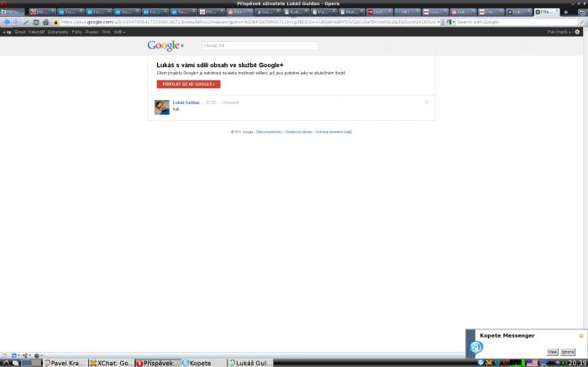Expand the další dropdown in Google bar
This screenshot has height=367, width=588.
pyautogui.click(x=119, y=32)
